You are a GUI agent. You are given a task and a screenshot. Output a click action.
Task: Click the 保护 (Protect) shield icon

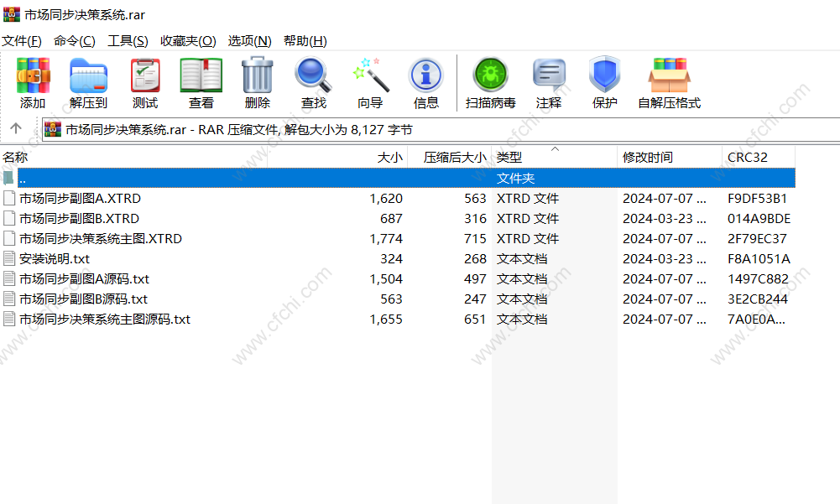point(604,75)
